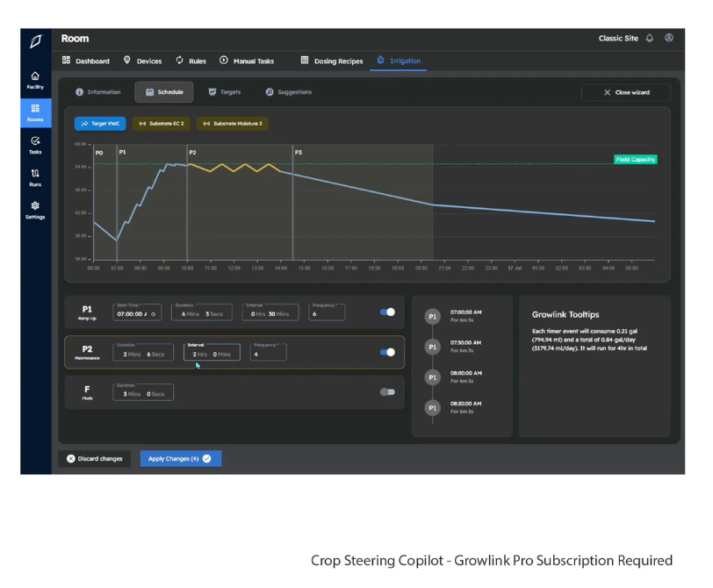
Task: Enable the Flush phase switch
Action: [x=386, y=392]
